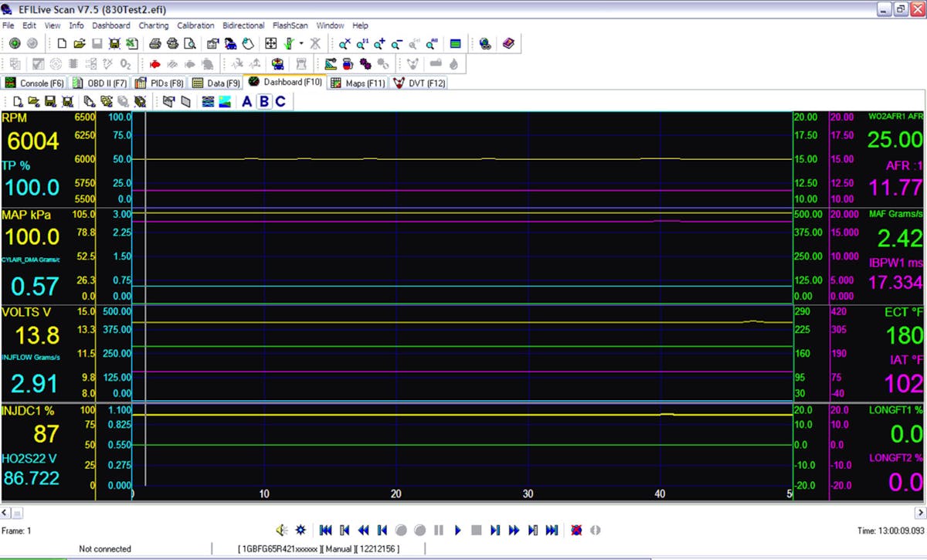Open the Bidirectional menu
Screen dimensions: 927x560
[x=243, y=25]
